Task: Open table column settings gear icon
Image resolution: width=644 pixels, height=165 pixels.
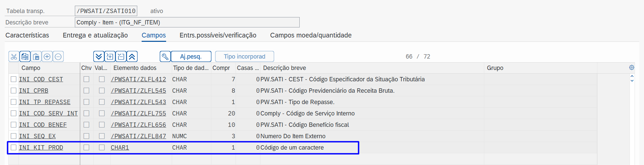Action: tap(632, 68)
